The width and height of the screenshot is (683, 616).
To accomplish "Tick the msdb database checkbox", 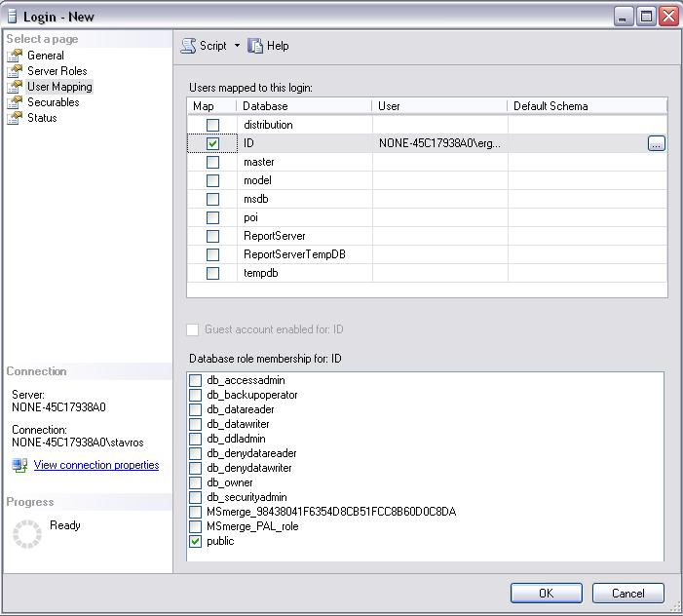I will tap(212, 199).
